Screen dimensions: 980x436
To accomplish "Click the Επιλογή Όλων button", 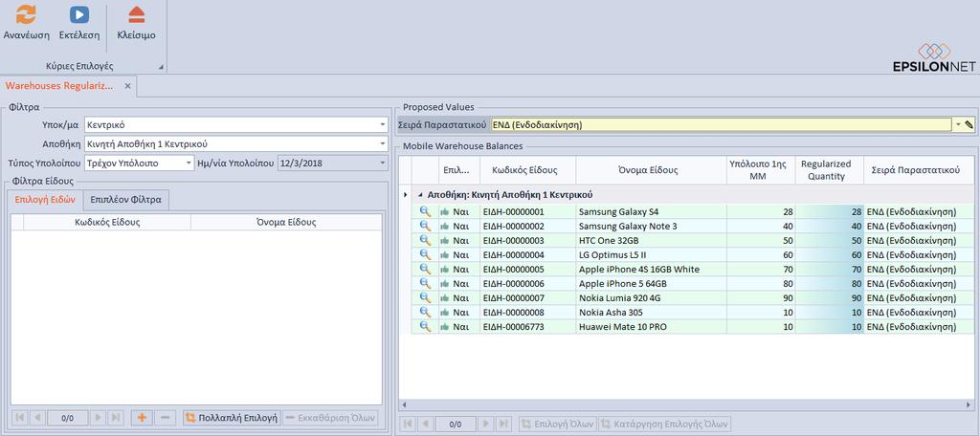I will (558, 425).
